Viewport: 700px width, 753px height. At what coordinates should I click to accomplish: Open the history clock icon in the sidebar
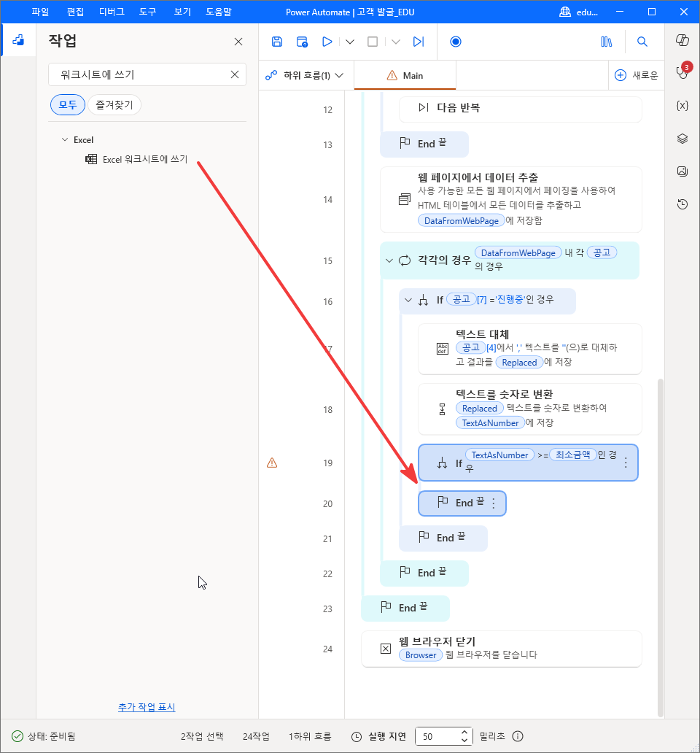(x=682, y=204)
